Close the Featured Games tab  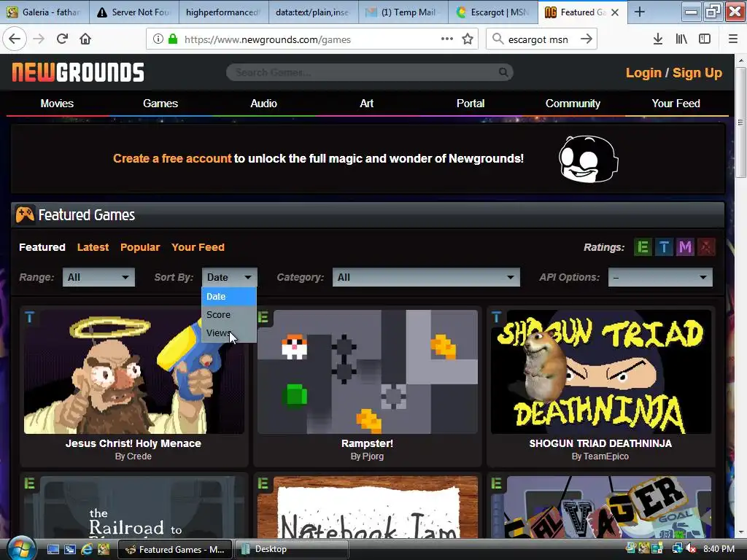[x=615, y=12]
